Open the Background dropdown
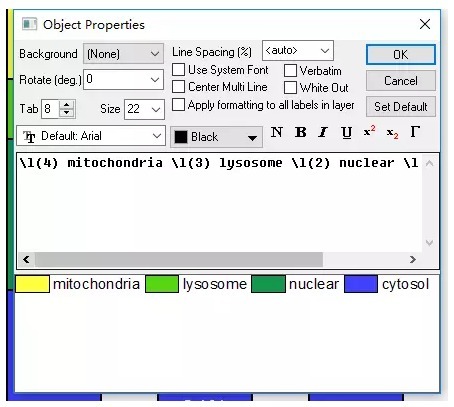This screenshot has width=454, height=407. [x=123, y=53]
